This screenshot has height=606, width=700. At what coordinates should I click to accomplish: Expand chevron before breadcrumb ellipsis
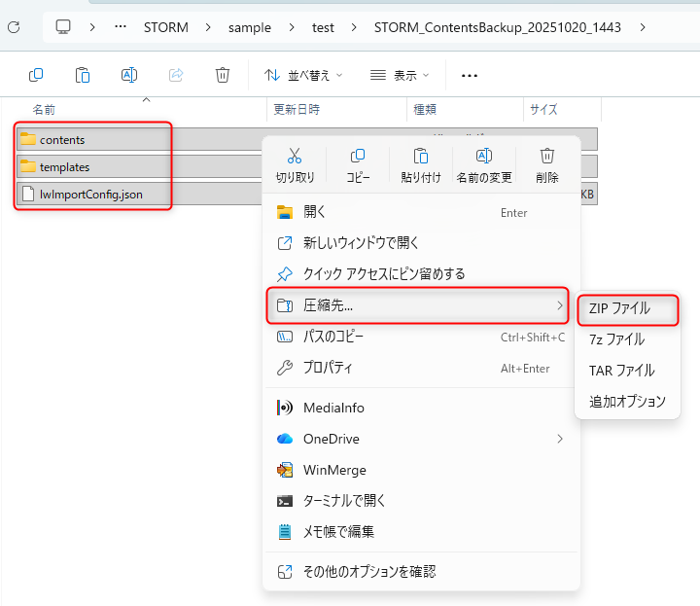(x=92, y=27)
